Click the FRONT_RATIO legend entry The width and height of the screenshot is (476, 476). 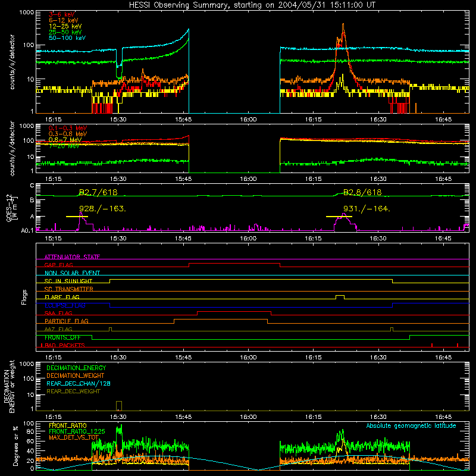68,425
